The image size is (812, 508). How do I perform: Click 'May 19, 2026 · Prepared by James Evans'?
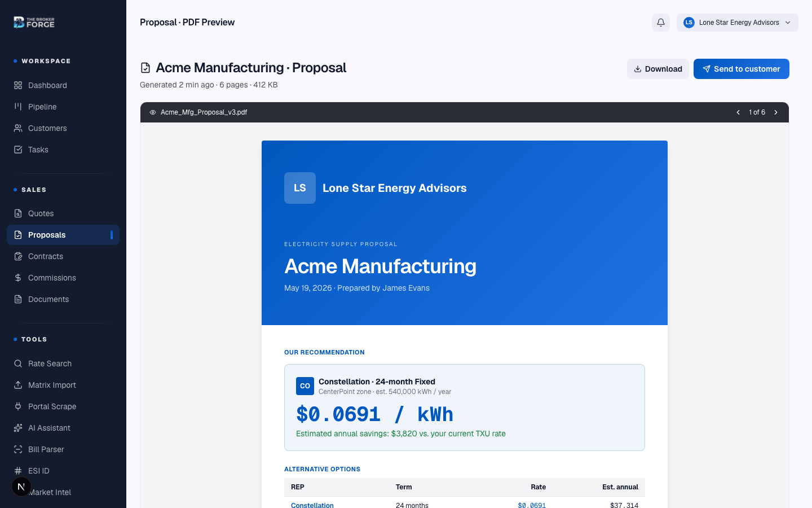tap(357, 288)
